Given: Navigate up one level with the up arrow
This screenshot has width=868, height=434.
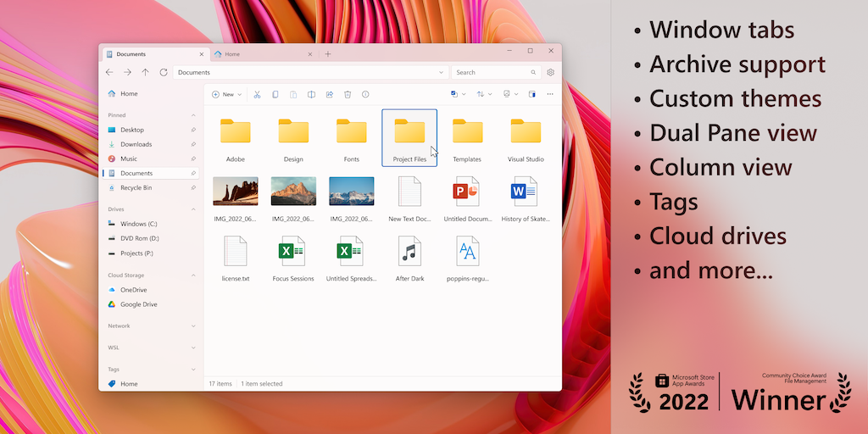Looking at the screenshot, I should (x=145, y=73).
